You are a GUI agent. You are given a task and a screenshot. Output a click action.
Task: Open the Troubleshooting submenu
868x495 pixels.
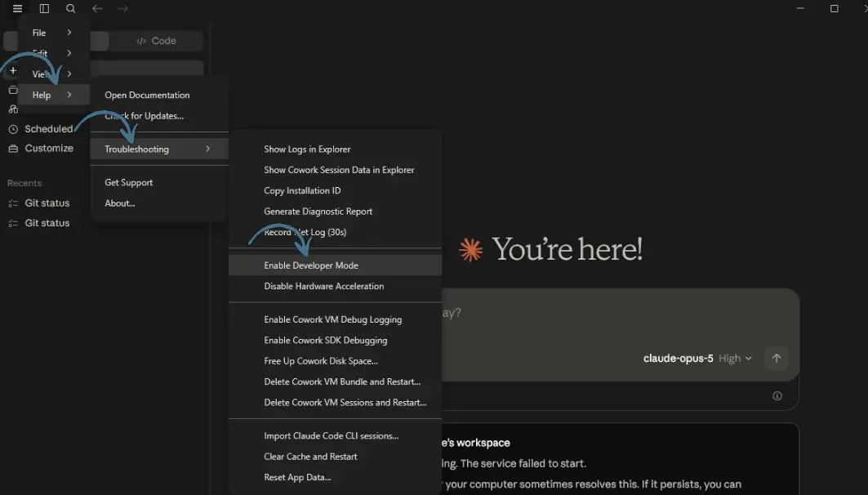pyautogui.click(x=159, y=149)
